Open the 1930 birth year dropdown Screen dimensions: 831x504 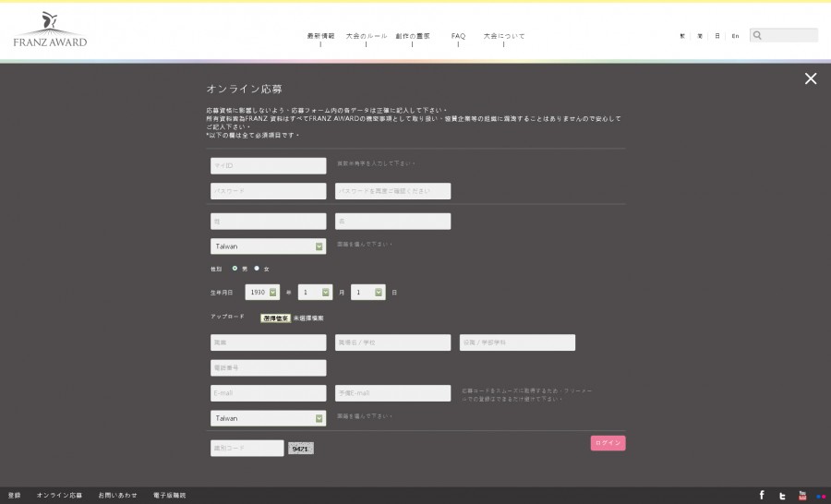tap(262, 292)
